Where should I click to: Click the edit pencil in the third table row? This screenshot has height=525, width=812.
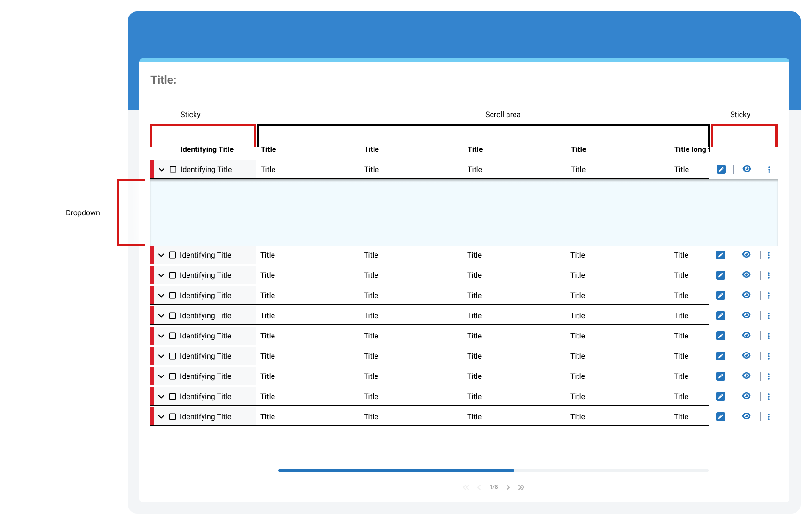click(x=720, y=275)
